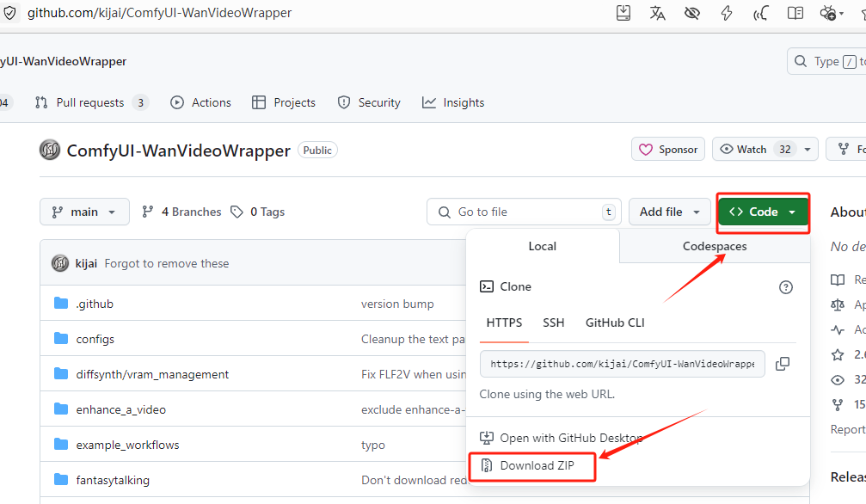
Task: Toggle the green Code dropdown button
Action: [763, 212]
